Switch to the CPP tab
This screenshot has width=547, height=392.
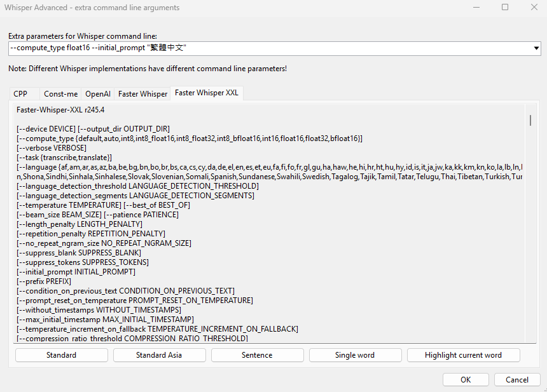(x=20, y=93)
